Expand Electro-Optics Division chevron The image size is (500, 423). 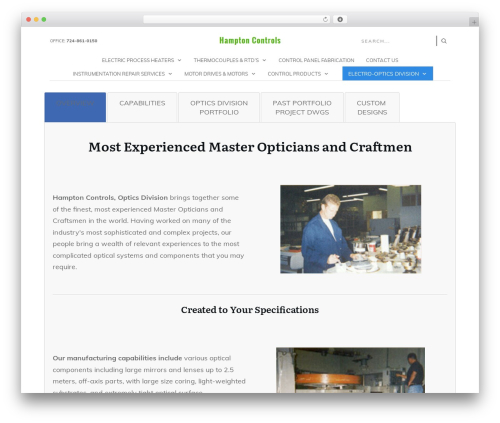(424, 74)
